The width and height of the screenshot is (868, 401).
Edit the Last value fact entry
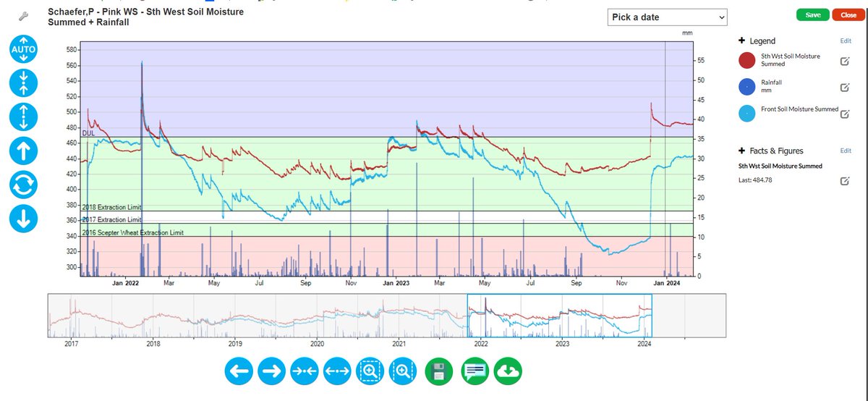[844, 181]
